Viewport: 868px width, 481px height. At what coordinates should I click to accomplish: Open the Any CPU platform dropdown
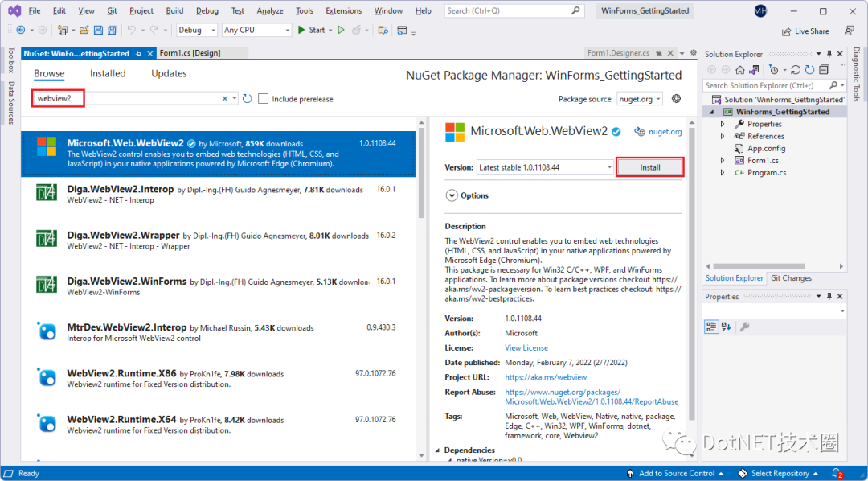point(257,30)
